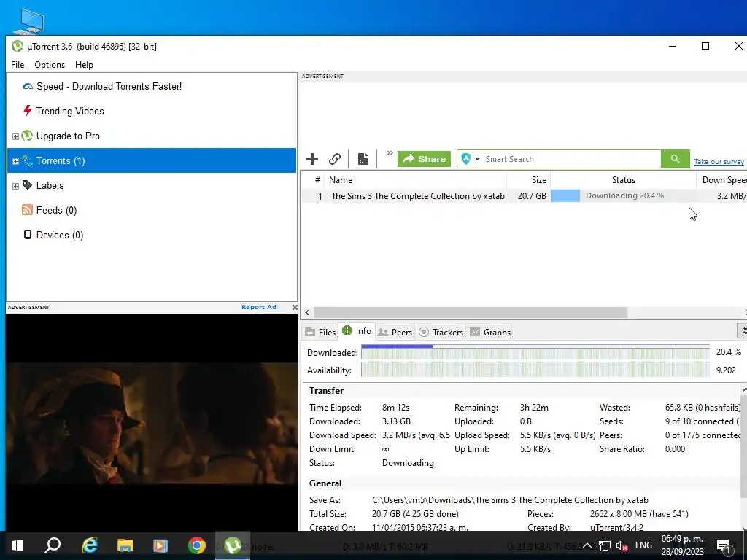747x560 pixels.
Task: Open Google Chrome from taskbar
Action: (196, 545)
